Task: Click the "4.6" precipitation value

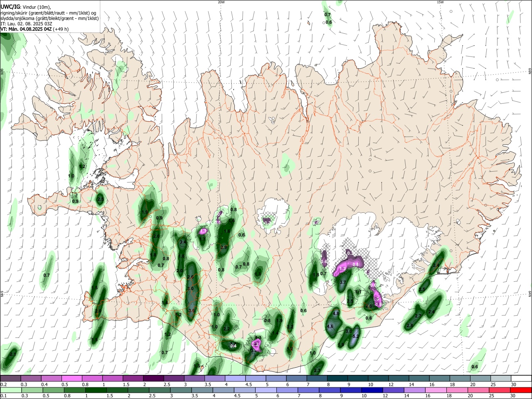Action: pyautogui.click(x=330, y=326)
